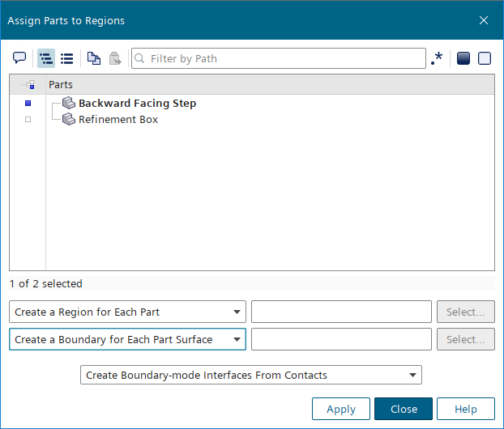
Task: Click the speech bubble comment icon
Action: 19,58
